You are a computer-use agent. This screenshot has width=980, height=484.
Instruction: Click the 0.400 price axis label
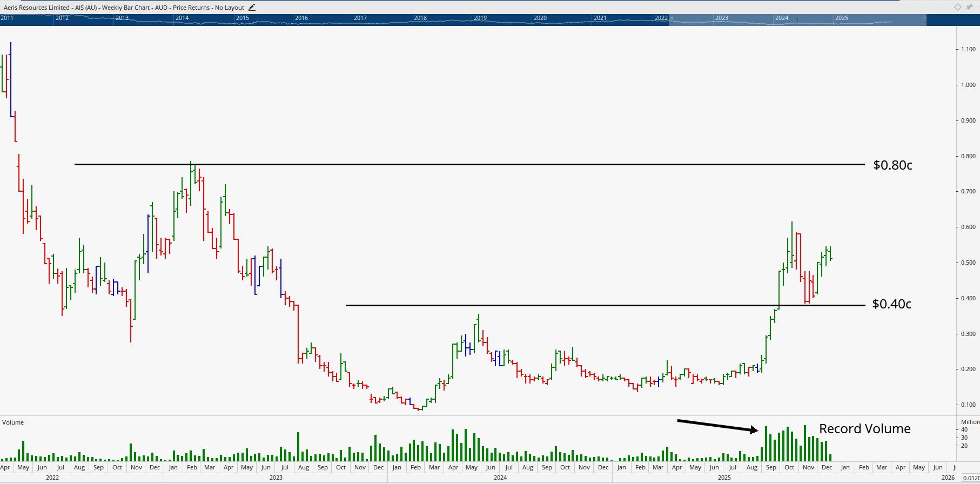point(968,298)
